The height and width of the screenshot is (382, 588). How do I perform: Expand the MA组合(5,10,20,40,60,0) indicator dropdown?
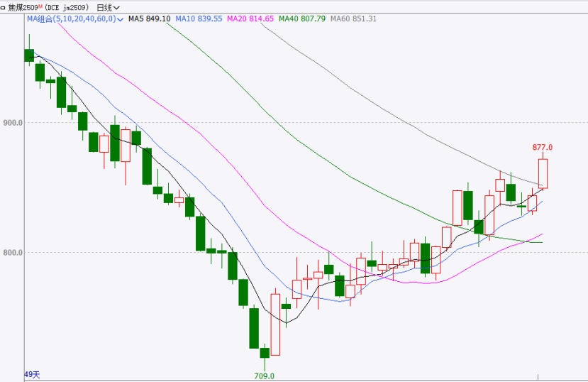[75, 18]
